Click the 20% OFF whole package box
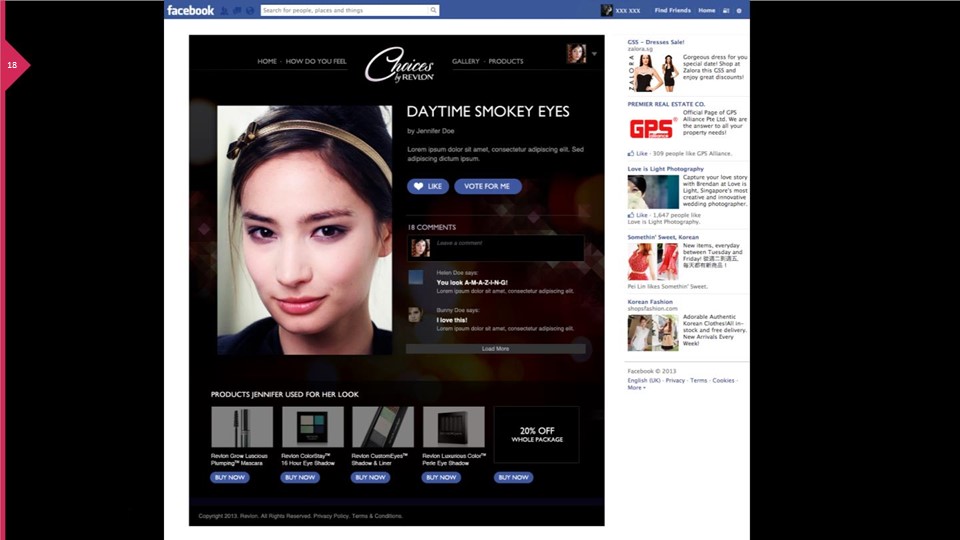Screen dimensions: 960x540 pyautogui.click(x=536, y=434)
